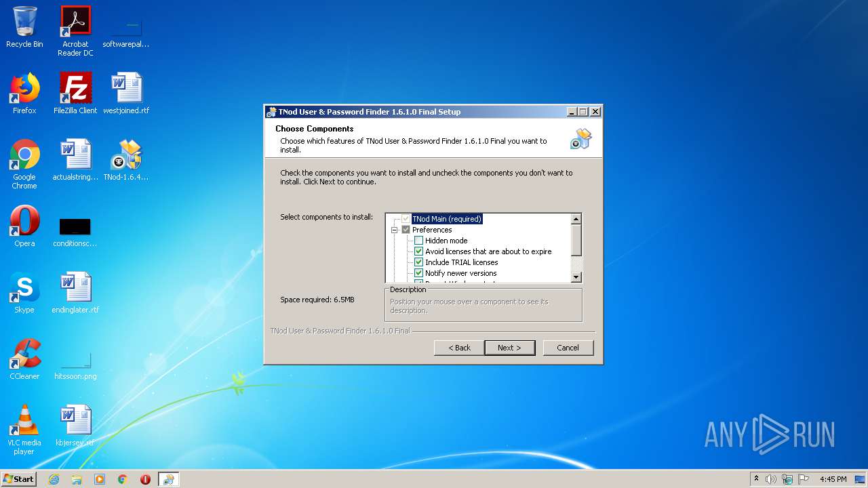This screenshot has width=868, height=488.
Task: Launch Chrome from the taskbar
Action: 123,479
